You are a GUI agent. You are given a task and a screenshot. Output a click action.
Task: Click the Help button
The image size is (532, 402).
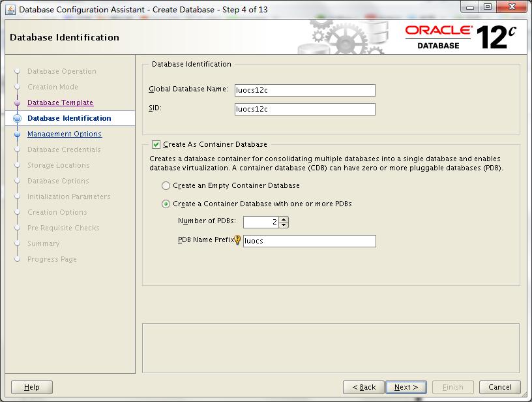[32, 387]
